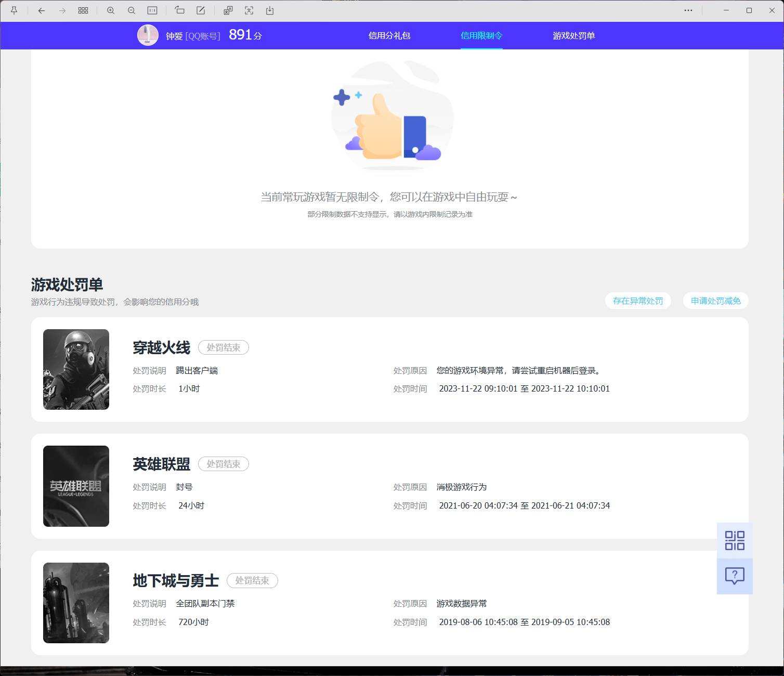
Task: Click 处罚结束 badge beside 英雄联盟
Action: (x=224, y=464)
